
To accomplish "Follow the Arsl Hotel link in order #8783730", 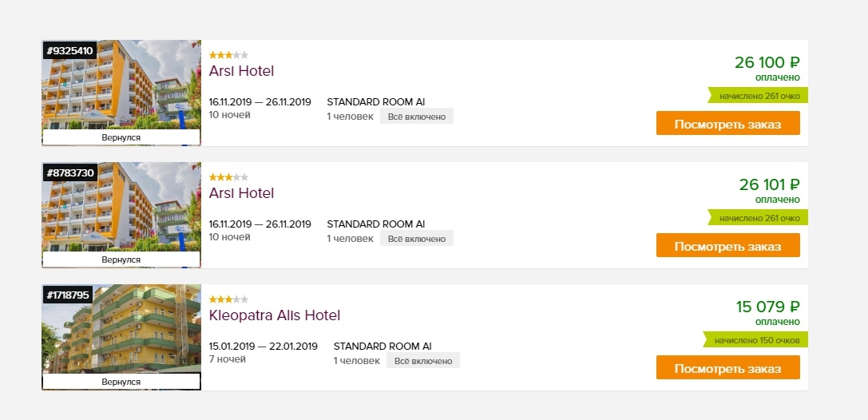I will [241, 193].
